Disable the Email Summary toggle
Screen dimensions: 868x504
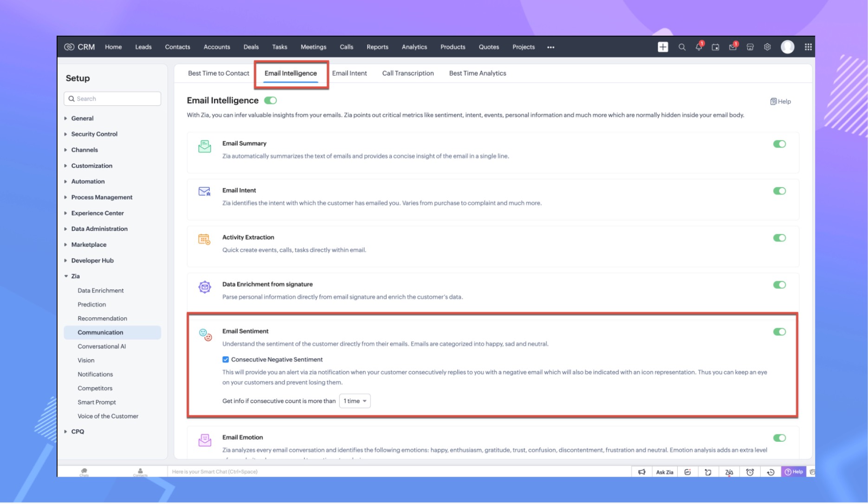[x=779, y=144]
